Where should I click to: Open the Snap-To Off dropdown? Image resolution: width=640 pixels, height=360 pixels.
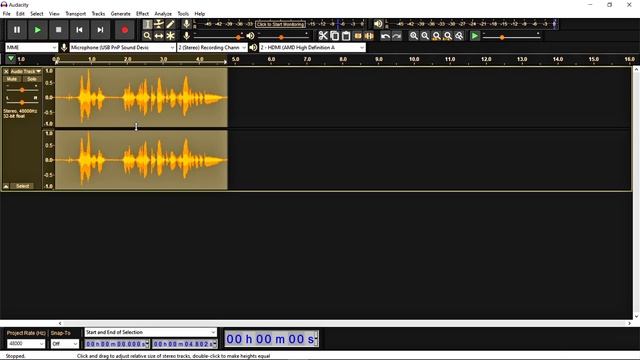click(x=64, y=344)
